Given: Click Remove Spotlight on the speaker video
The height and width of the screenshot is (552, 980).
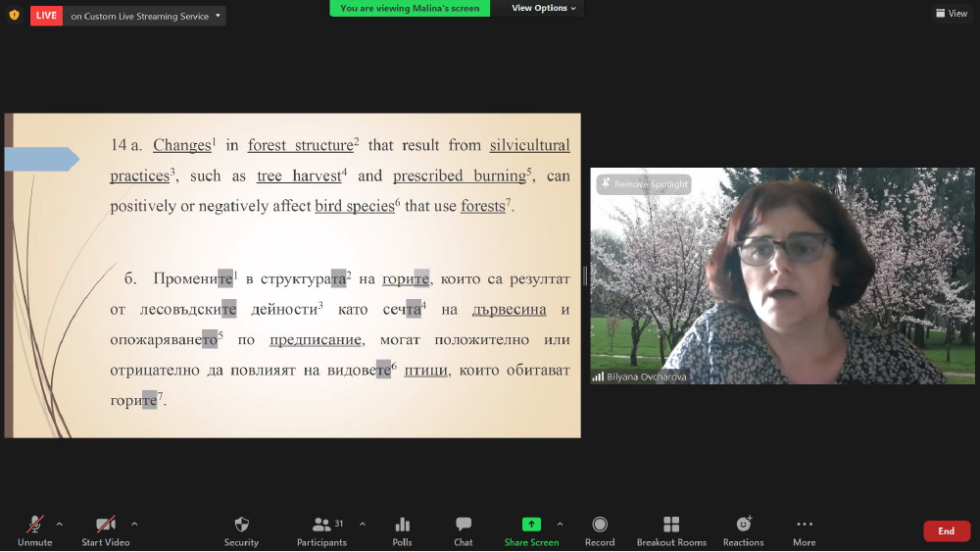Looking at the screenshot, I should pos(644,184).
